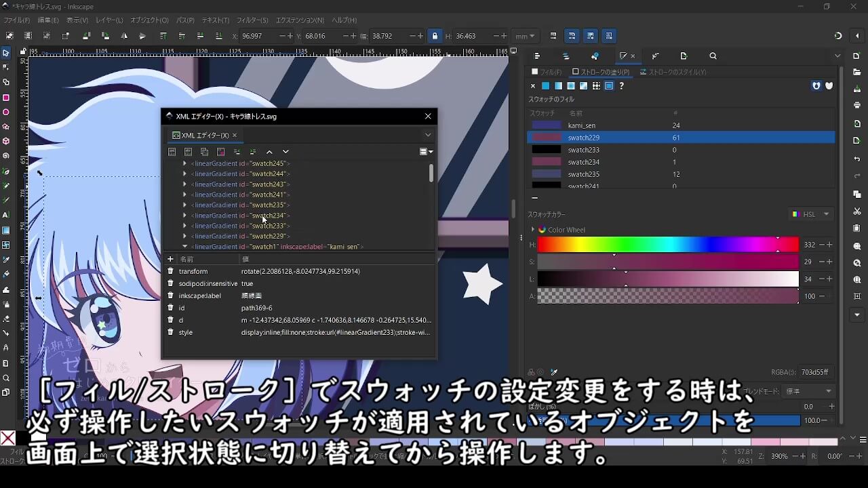Viewport: 868px width, 488px height.
Task: Click raise selection to top icon
Action: 163,36
